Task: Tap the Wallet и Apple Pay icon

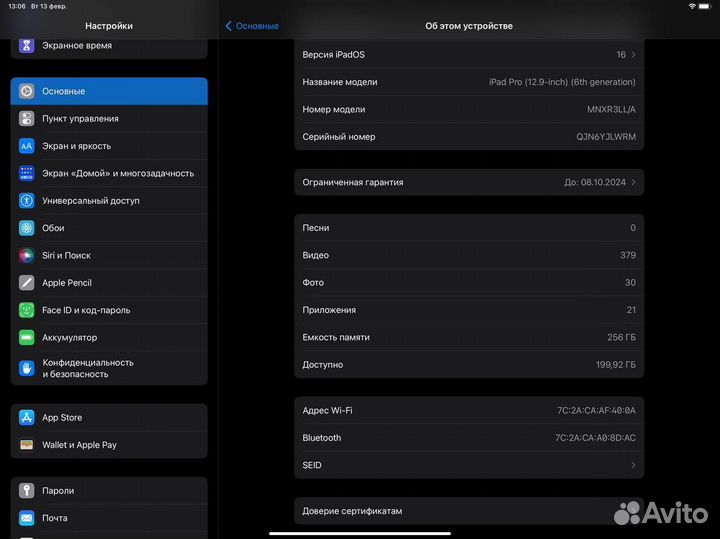Action: tap(27, 445)
